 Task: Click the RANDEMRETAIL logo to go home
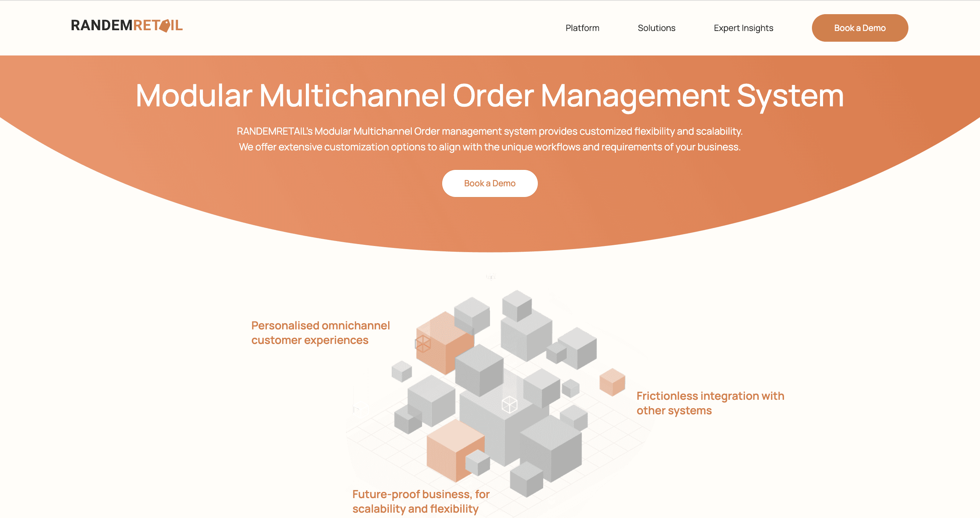127,26
